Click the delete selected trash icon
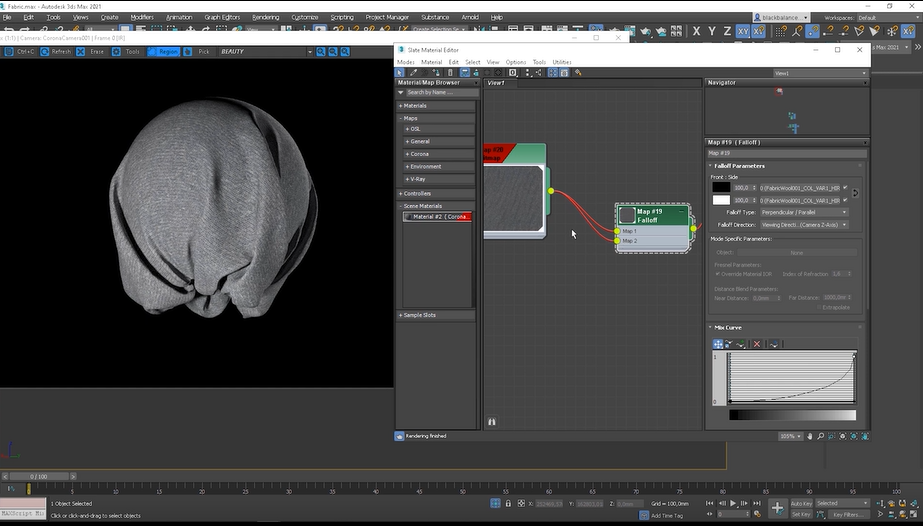 point(450,72)
